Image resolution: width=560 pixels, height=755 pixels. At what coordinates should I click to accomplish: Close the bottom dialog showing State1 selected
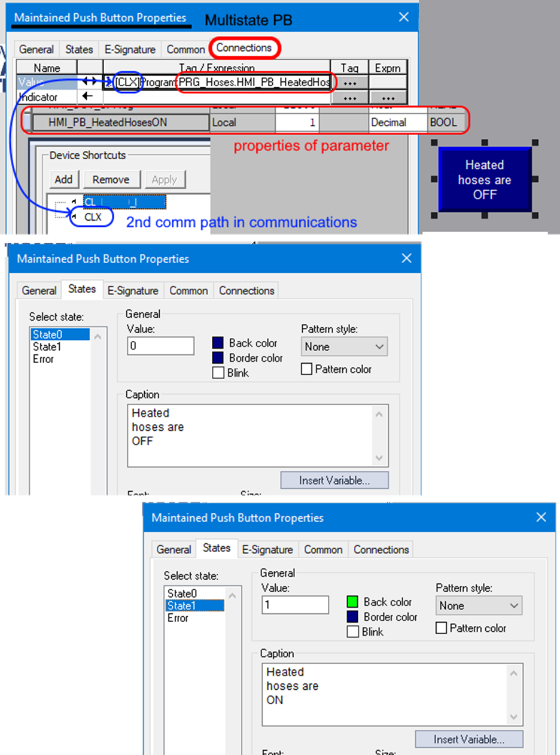(x=541, y=517)
